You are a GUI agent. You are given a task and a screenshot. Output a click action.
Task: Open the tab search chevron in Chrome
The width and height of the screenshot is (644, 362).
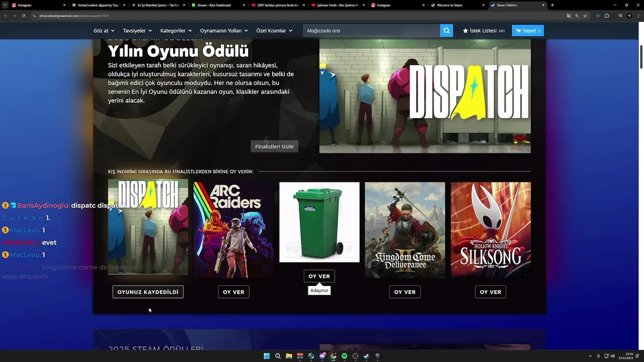coord(5,5)
